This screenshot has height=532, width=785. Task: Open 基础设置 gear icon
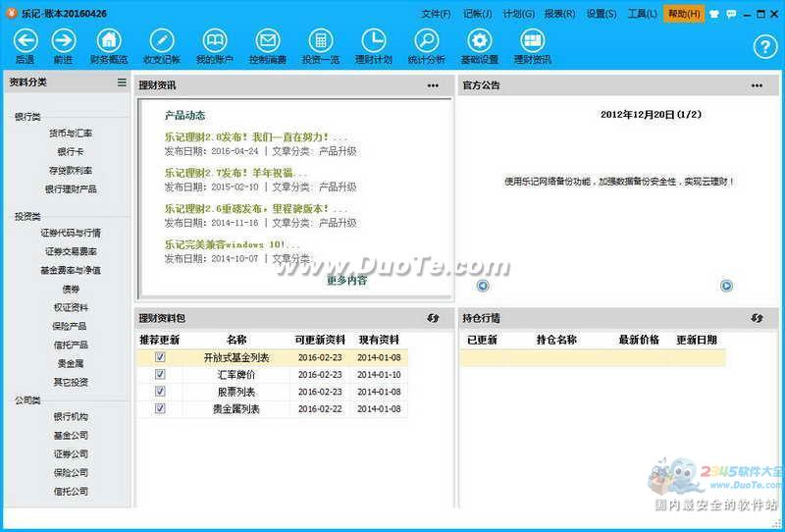480,40
